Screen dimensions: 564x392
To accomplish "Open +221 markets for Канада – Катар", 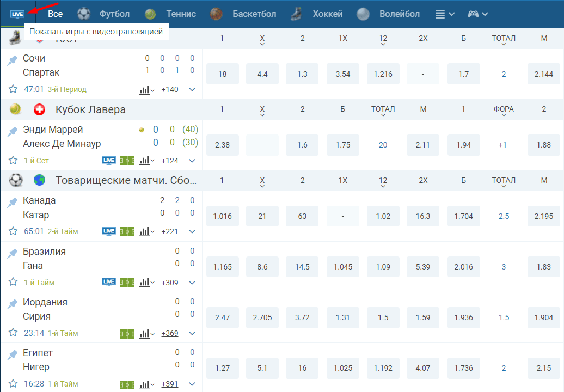I will (x=170, y=231).
